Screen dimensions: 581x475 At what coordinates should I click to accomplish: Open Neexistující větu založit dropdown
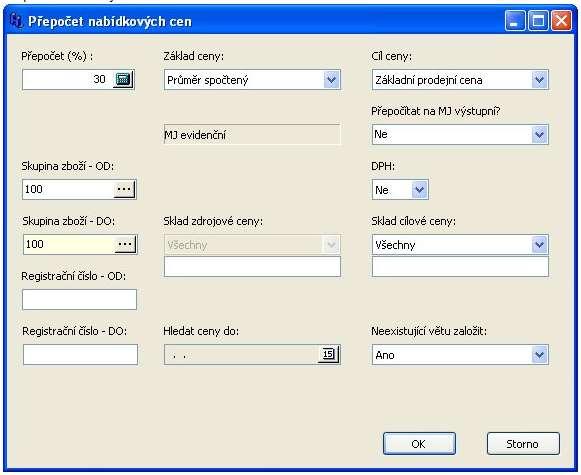click(539, 355)
